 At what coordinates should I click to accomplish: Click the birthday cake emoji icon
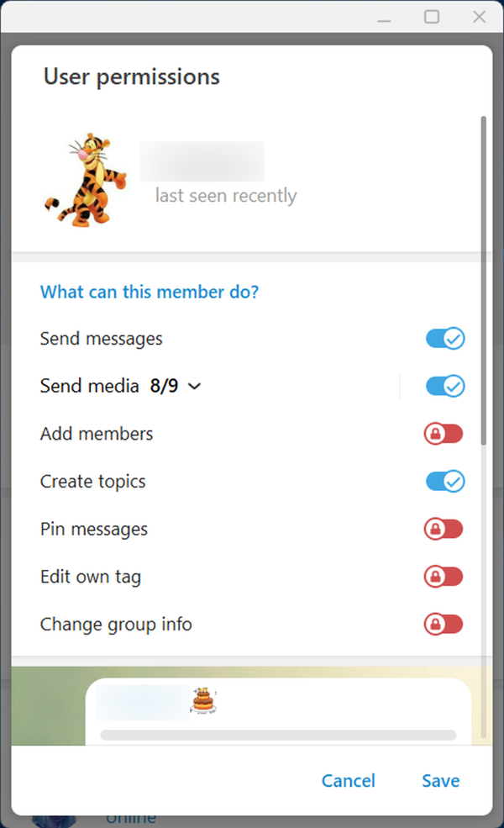[x=202, y=700]
